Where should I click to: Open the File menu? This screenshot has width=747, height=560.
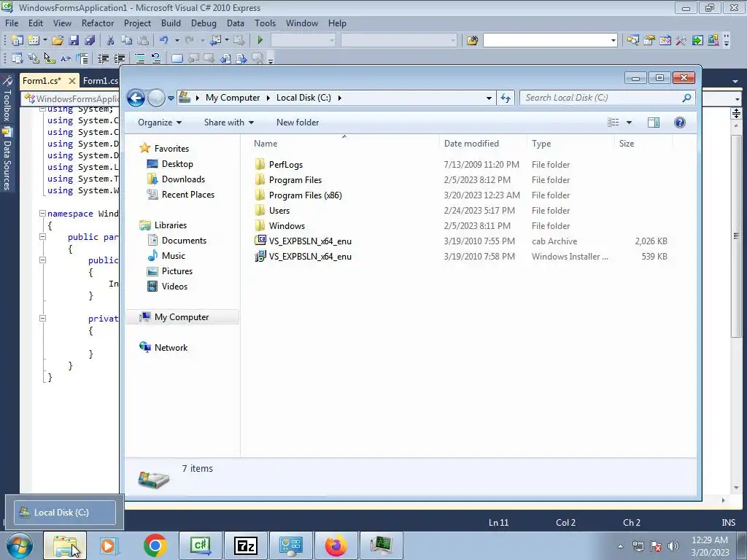pyautogui.click(x=12, y=23)
